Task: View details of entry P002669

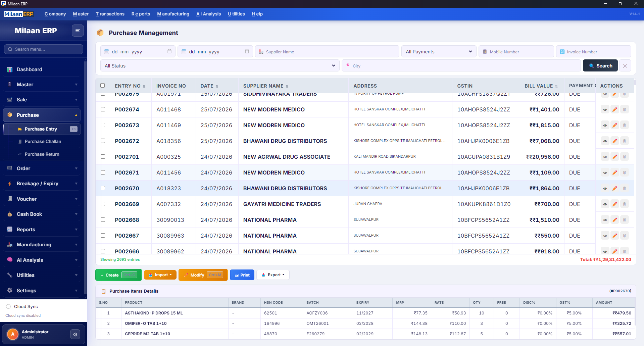Action: tap(605, 204)
